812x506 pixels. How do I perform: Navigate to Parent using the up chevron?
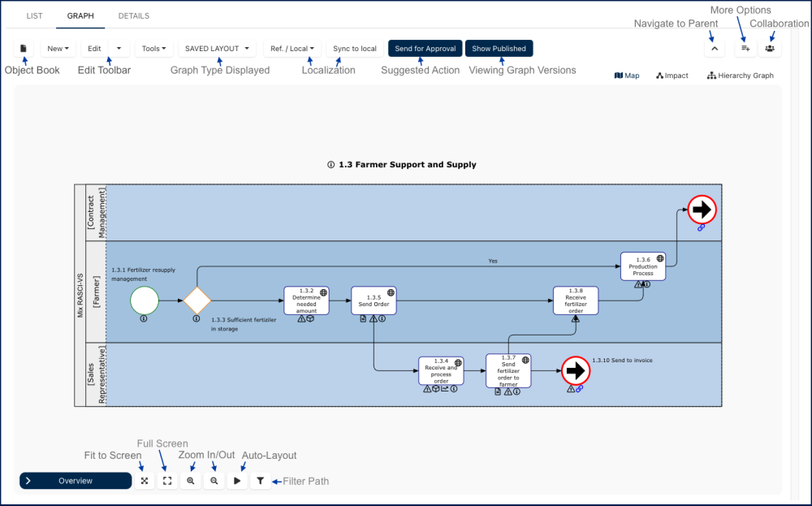(715, 48)
